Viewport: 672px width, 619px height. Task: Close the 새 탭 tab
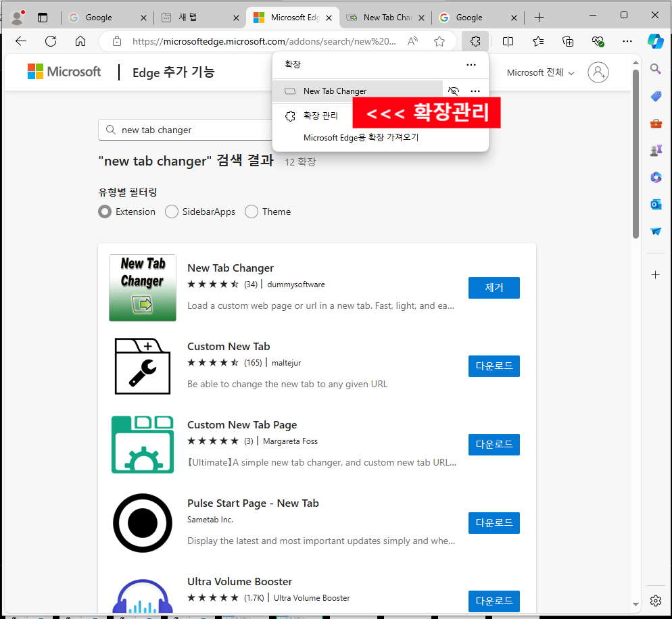(x=236, y=18)
